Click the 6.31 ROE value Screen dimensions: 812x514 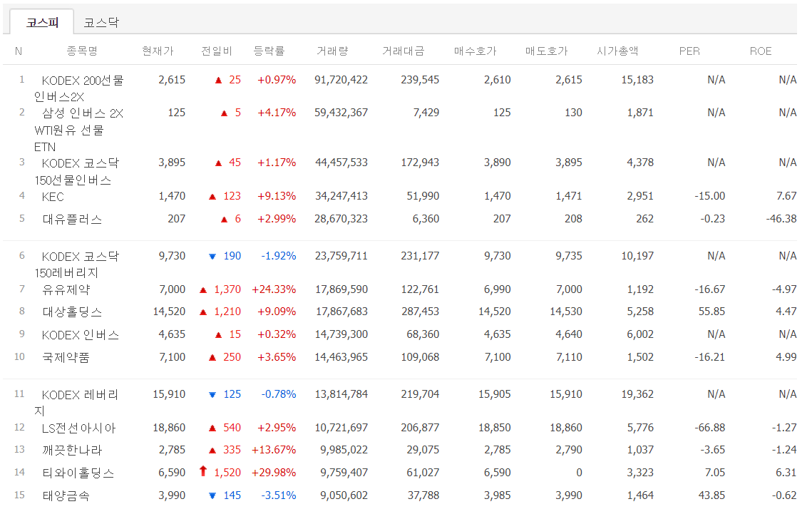point(786,473)
